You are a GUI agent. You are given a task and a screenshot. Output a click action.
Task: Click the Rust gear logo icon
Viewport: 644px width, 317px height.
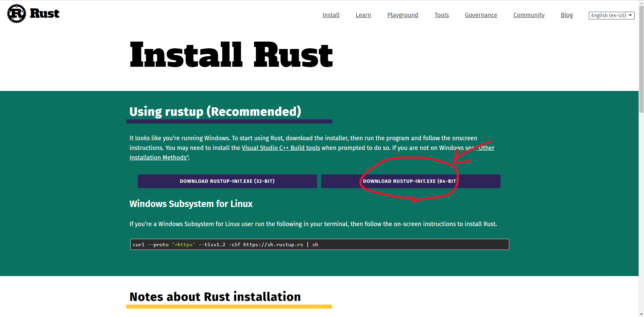pos(16,13)
